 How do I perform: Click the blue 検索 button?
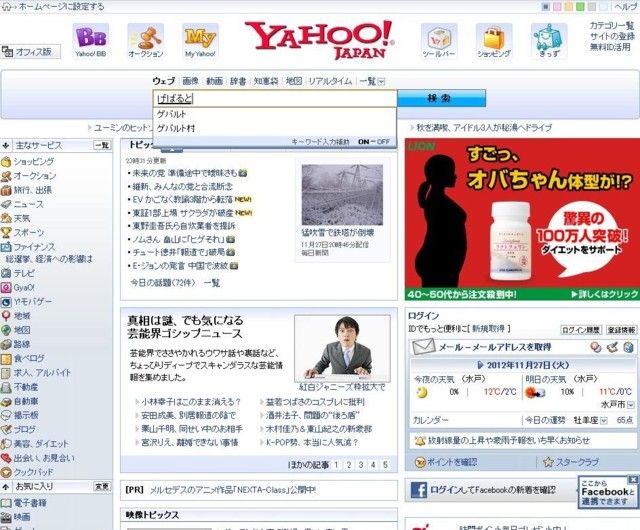pos(440,98)
